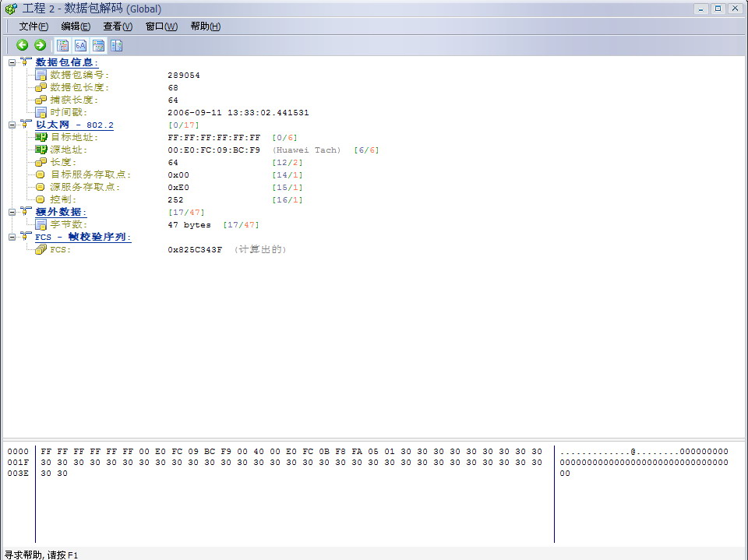
Task: Open the 编辑(E) menu
Action: tap(76, 26)
